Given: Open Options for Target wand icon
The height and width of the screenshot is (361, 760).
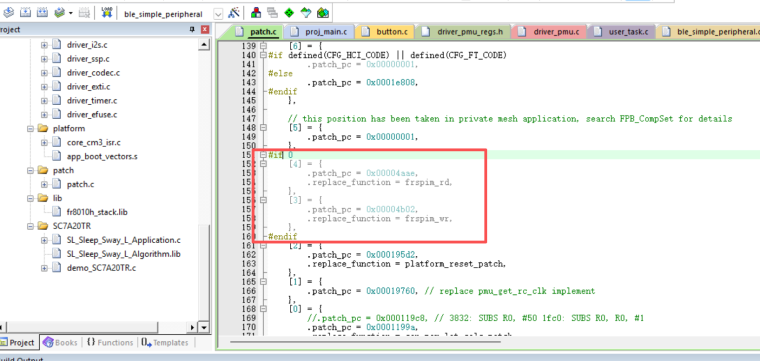Looking at the screenshot, I should [x=234, y=13].
